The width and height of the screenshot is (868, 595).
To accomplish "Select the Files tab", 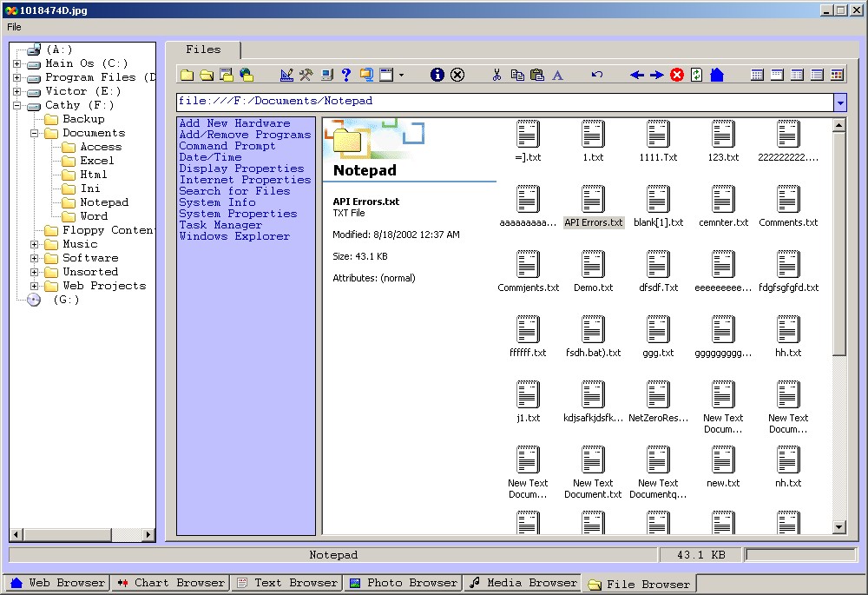I will 203,50.
